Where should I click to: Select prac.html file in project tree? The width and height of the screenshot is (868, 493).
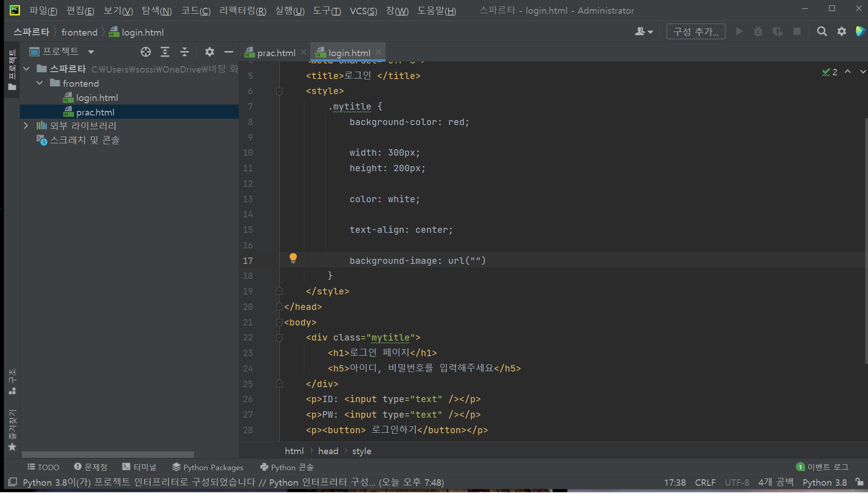tap(95, 112)
